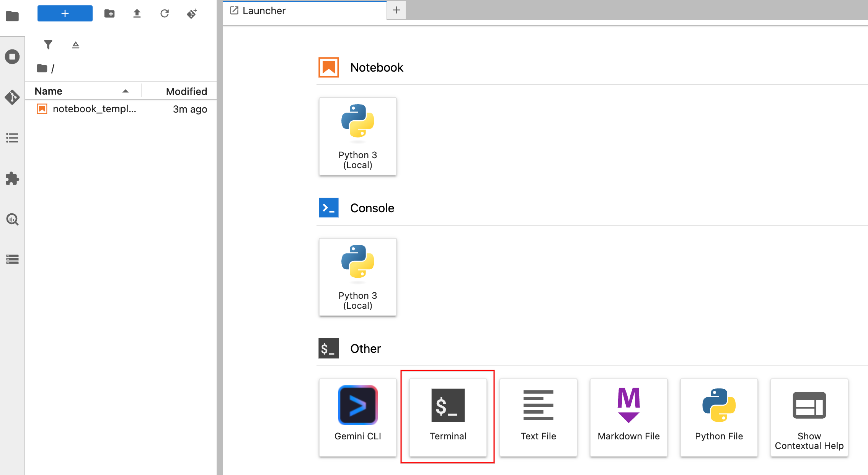This screenshot has height=475, width=868.
Task: Open a Python 3 (Local) console
Action: click(x=357, y=277)
